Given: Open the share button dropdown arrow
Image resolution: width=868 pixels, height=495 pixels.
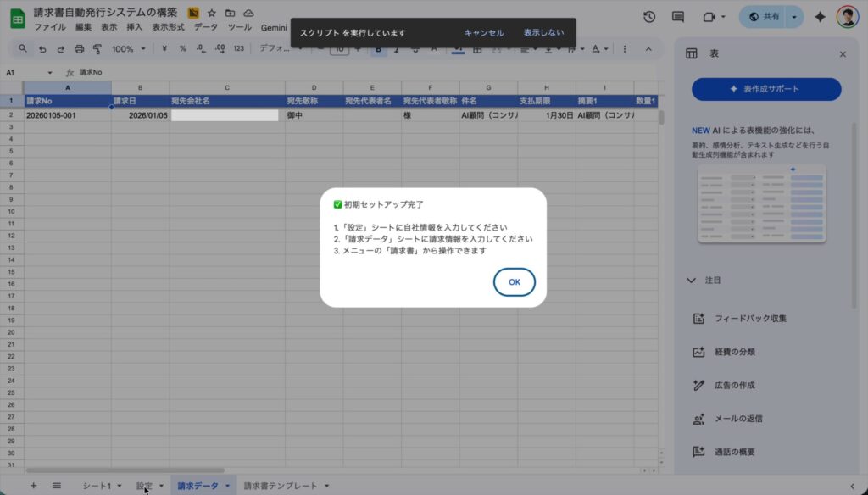Looking at the screenshot, I should (x=794, y=16).
